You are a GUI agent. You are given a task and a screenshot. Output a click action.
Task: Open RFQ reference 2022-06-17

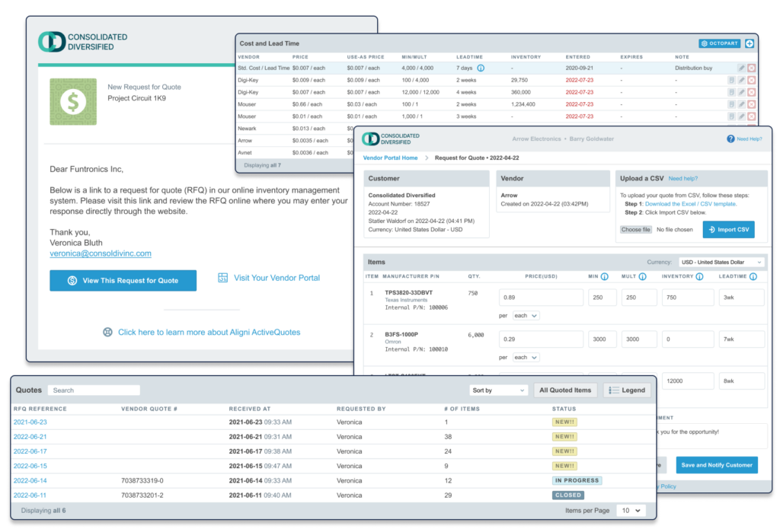[30, 451]
